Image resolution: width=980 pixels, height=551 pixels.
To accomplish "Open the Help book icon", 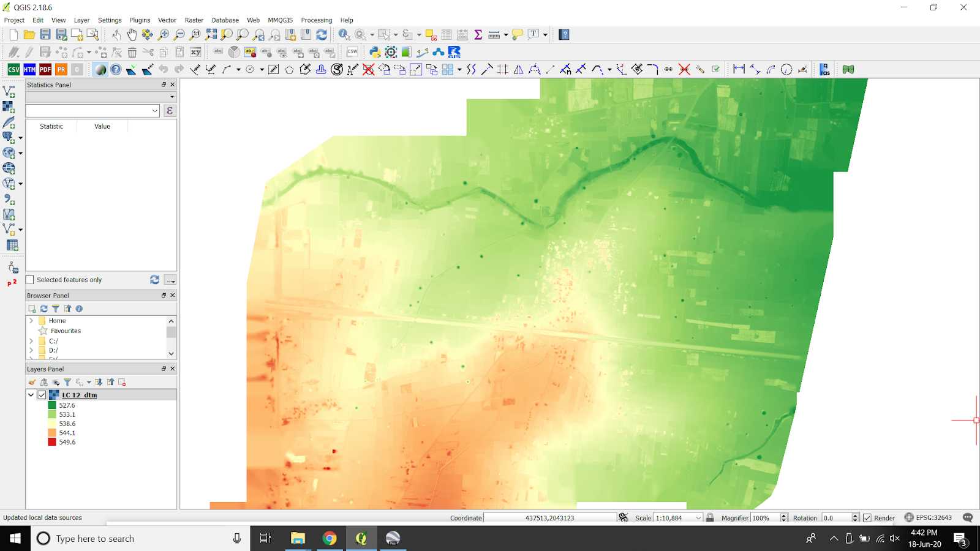I will [564, 35].
